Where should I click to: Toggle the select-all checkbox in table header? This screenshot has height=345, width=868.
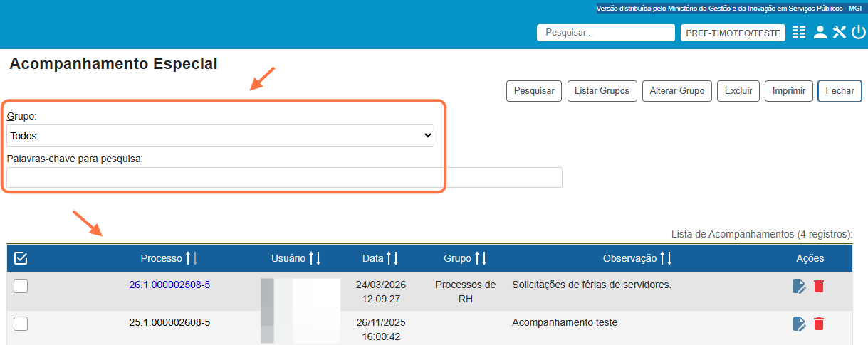click(x=21, y=258)
